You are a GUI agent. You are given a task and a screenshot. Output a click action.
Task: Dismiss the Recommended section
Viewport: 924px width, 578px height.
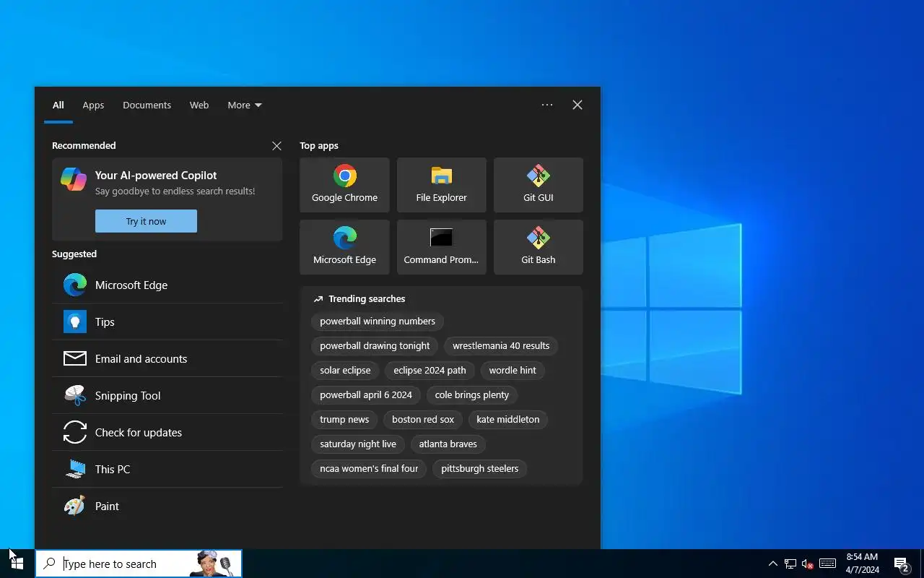click(x=276, y=146)
